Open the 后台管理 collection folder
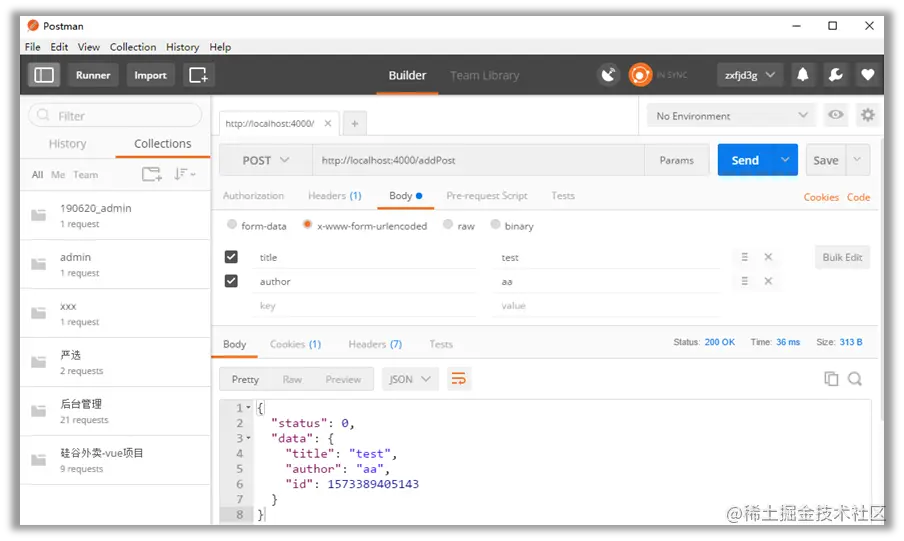904x541 pixels. (x=115, y=411)
